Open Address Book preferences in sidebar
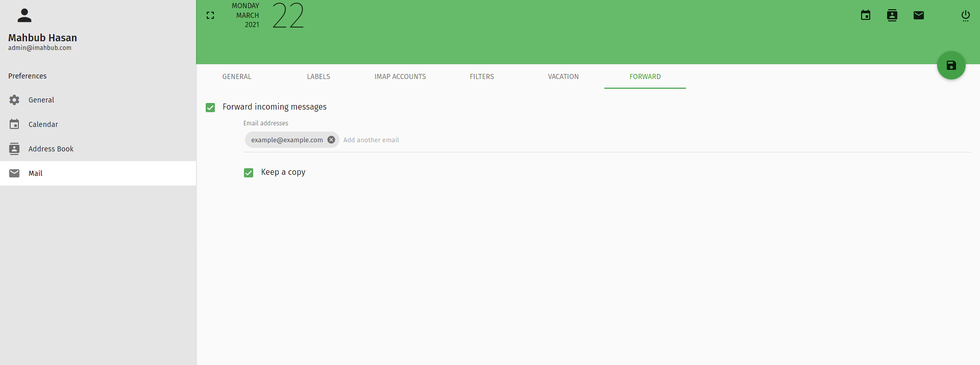 pos(98,149)
